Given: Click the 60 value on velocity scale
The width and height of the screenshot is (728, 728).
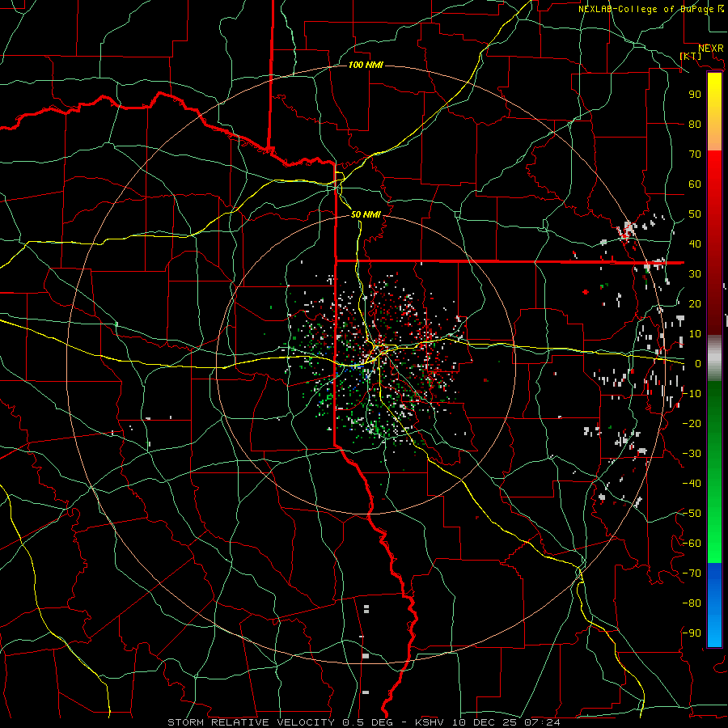Looking at the screenshot, I should click(695, 184).
